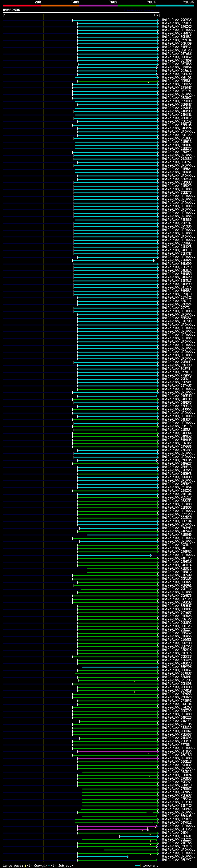The image size is (197, 868).
Task: Click the UniRef100_A9SK08 label
Action: [177, 101]
